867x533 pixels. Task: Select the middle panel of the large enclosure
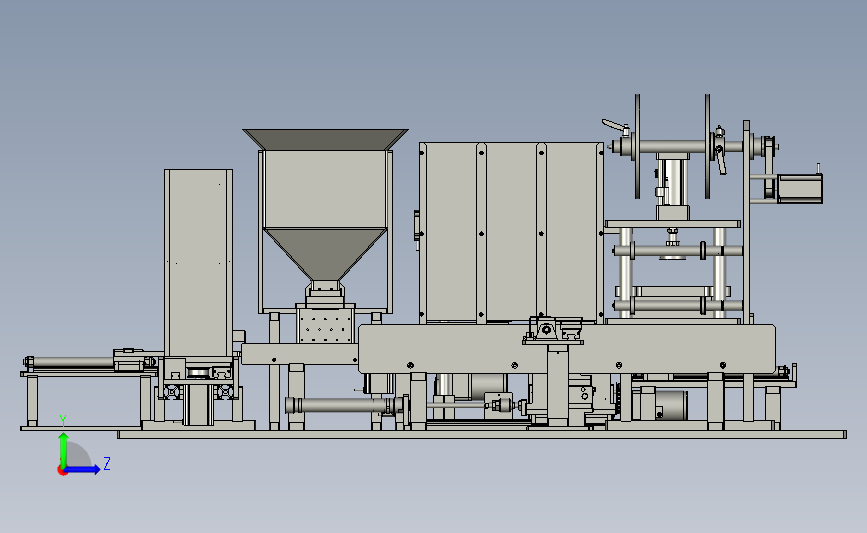tap(511, 232)
